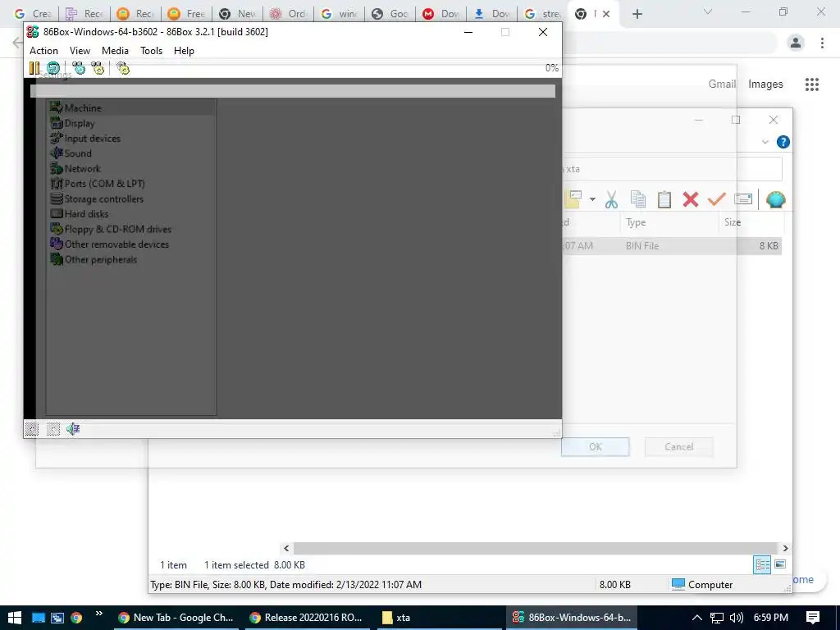Click left scroll arrow in Explorer
This screenshot has width=840, height=630.
tap(286, 548)
